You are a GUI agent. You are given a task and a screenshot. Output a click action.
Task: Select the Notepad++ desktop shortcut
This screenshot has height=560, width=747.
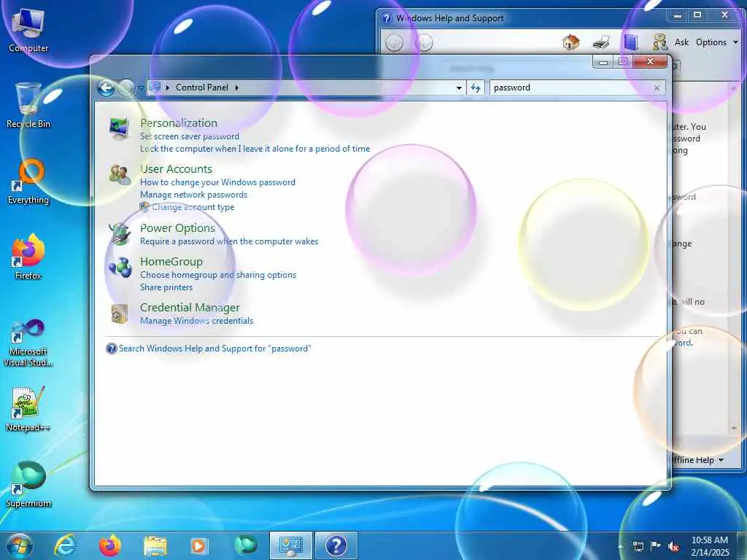pos(28,408)
